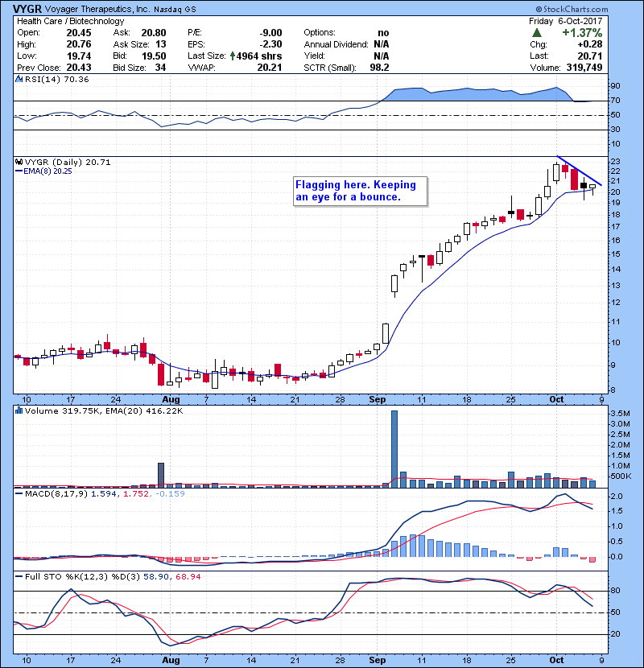Click the Ask price 20.80
Screen dimensions: 644x668
click(x=154, y=33)
